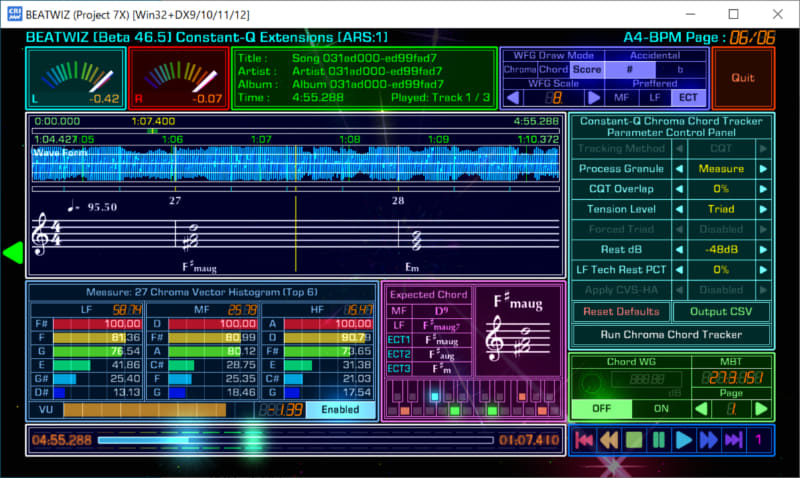Lower Rest dB with left arrow
The width and height of the screenshot is (800, 478).
[679, 249]
